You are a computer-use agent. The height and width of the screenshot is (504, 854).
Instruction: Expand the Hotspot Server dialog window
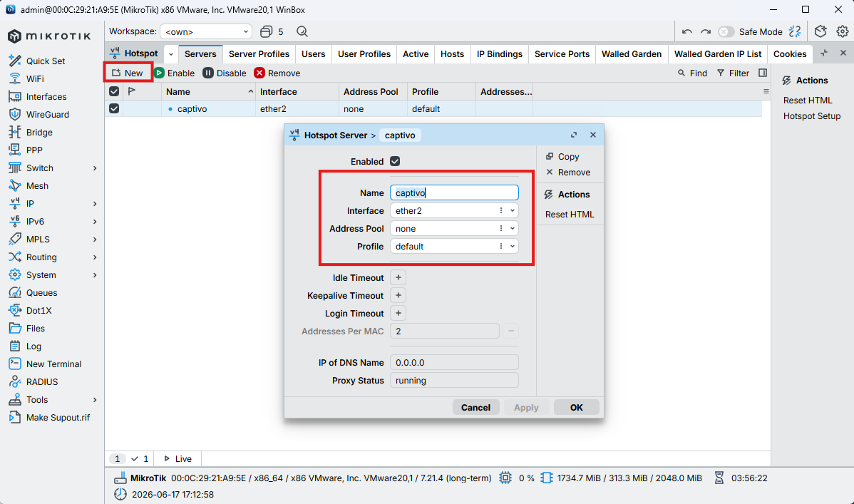574,135
